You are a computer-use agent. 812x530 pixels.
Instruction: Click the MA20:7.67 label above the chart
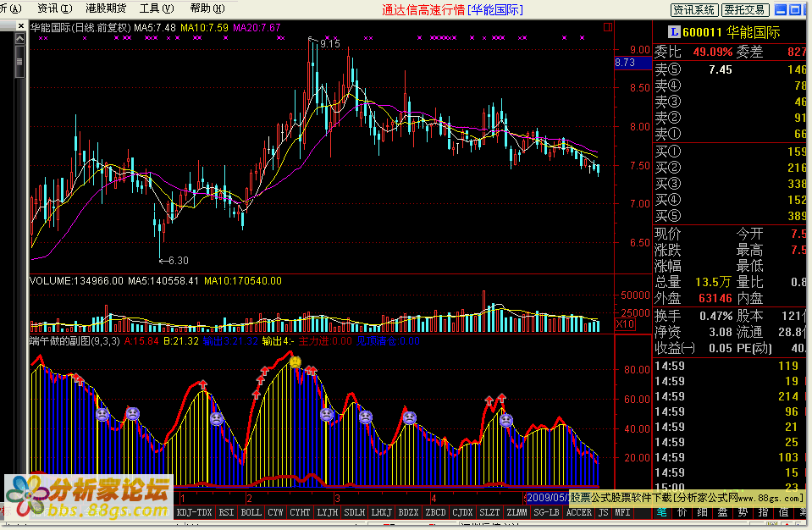tap(257, 27)
